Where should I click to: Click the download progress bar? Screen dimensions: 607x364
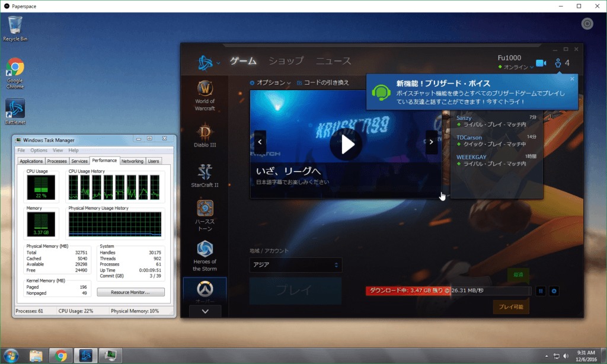(x=448, y=290)
